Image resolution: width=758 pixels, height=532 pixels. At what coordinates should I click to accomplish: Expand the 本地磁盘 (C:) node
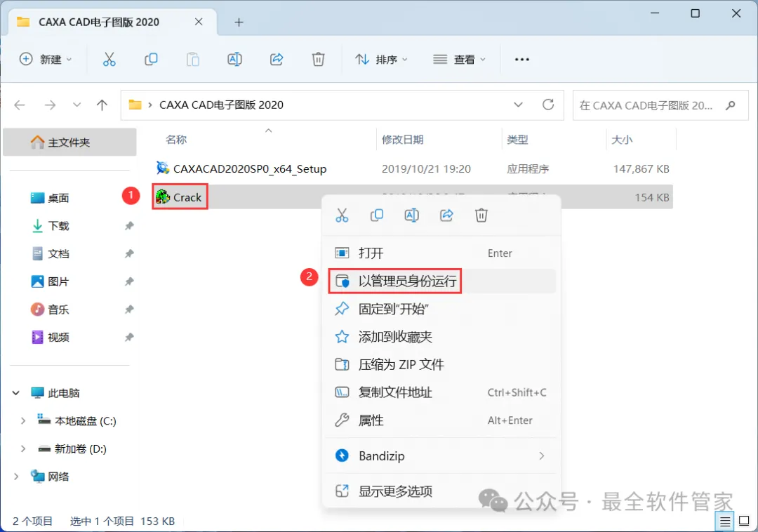(x=22, y=421)
